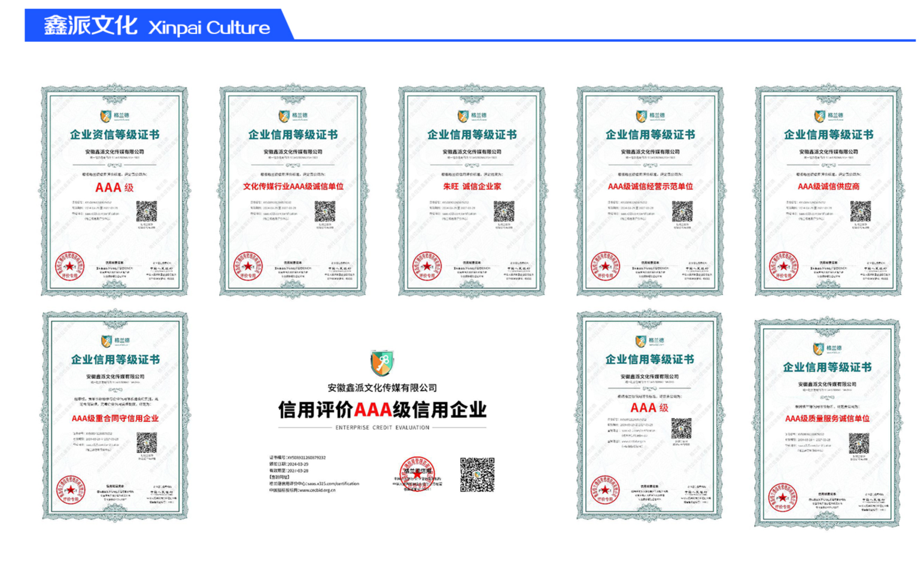924x580 pixels.
Task: Click the shield logo above 信用评价AAA级信用企业
Action: coord(382,363)
